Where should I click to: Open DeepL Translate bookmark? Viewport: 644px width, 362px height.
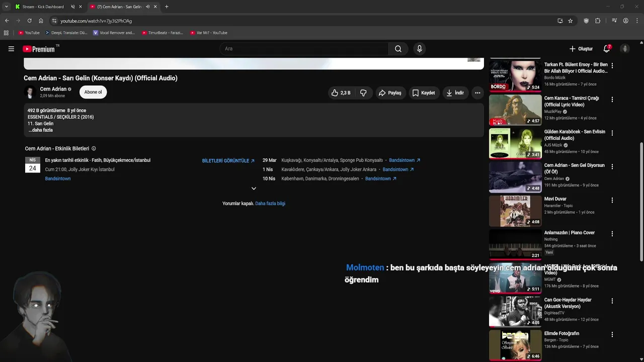tap(66, 33)
